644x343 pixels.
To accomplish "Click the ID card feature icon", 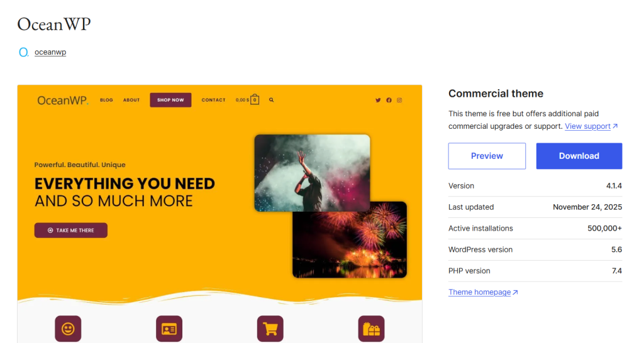I will click(x=169, y=329).
